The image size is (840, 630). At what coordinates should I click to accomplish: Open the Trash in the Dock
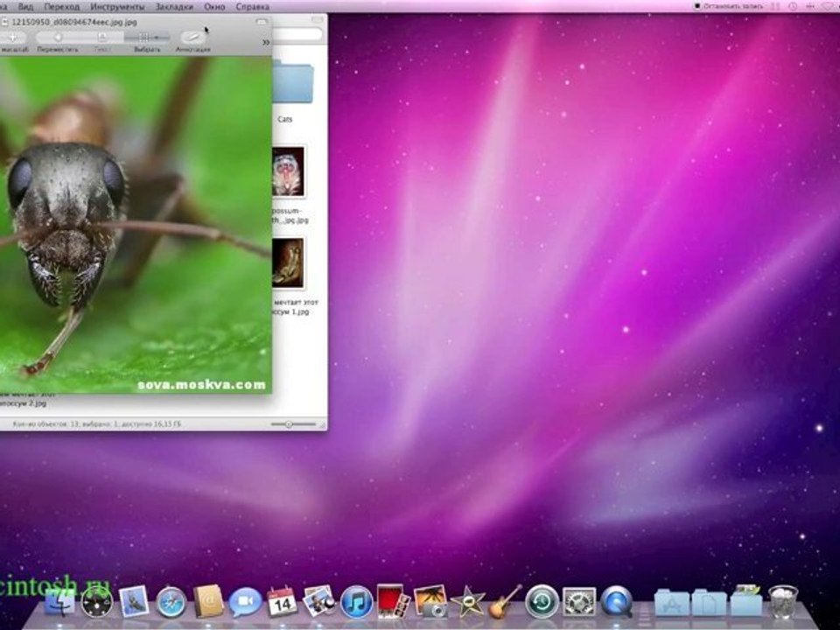783,602
